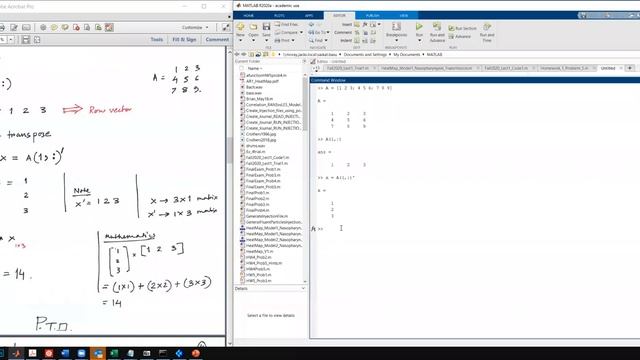Switch to the VIEW ribbon tab
The image size is (640, 360).
coord(404,16)
